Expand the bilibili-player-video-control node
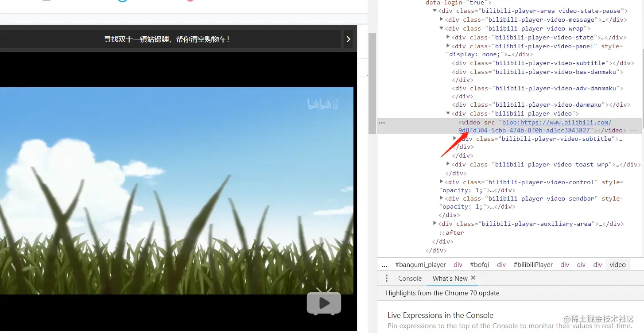This screenshot has width=644, height=333. coord(442,182)
